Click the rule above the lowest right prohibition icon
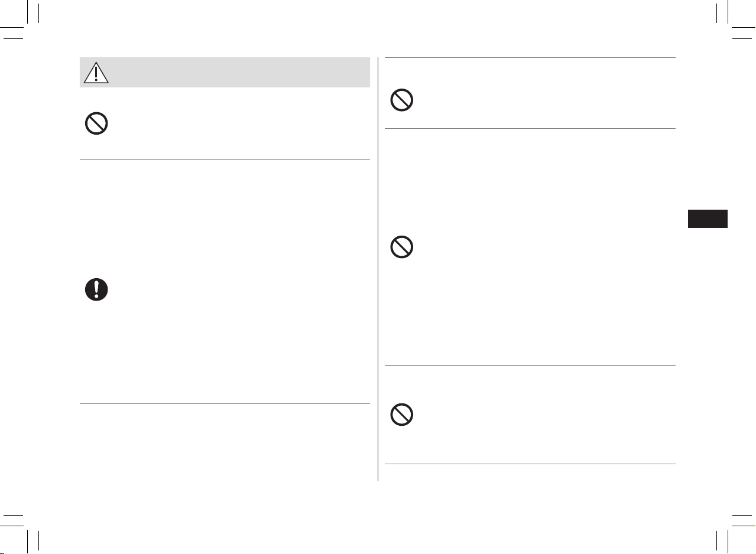756x554 pixels. point(530,365)
